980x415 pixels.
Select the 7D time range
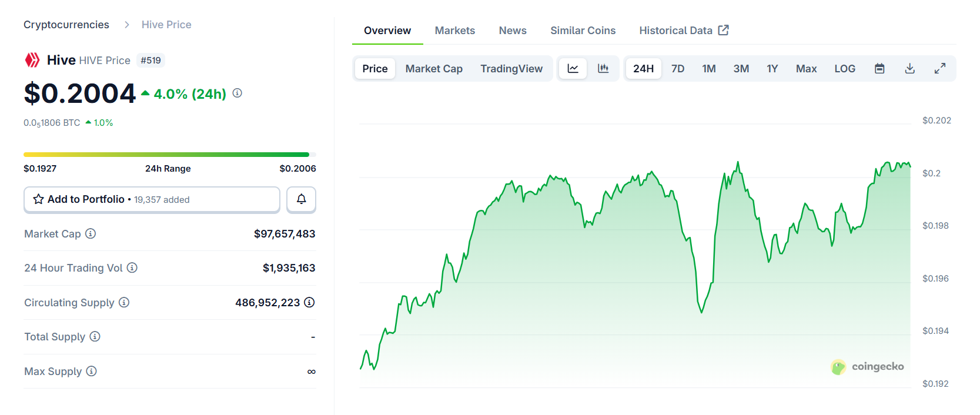(678, 69)
